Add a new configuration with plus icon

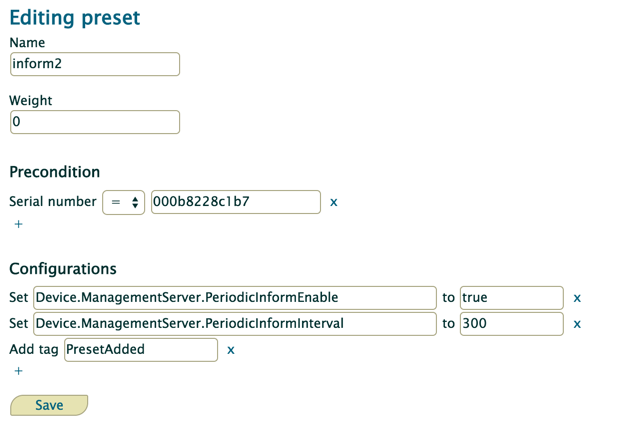(18, 371)
